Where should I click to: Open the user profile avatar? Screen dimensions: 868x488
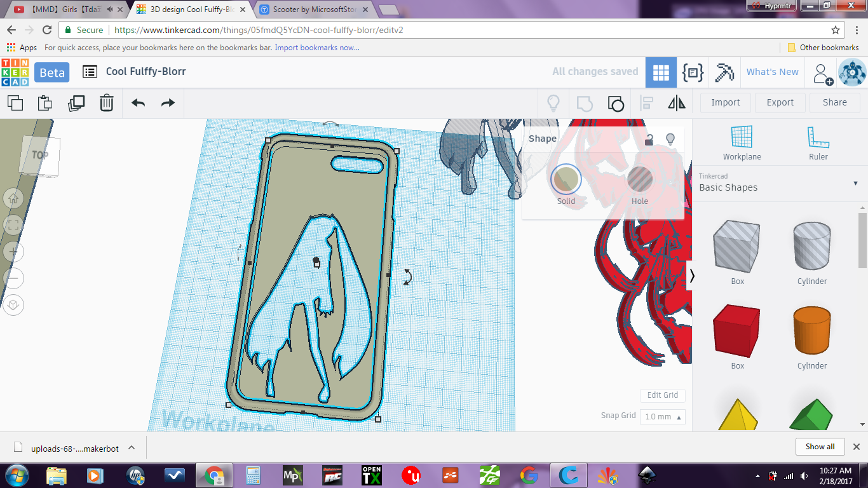(851, 72)
